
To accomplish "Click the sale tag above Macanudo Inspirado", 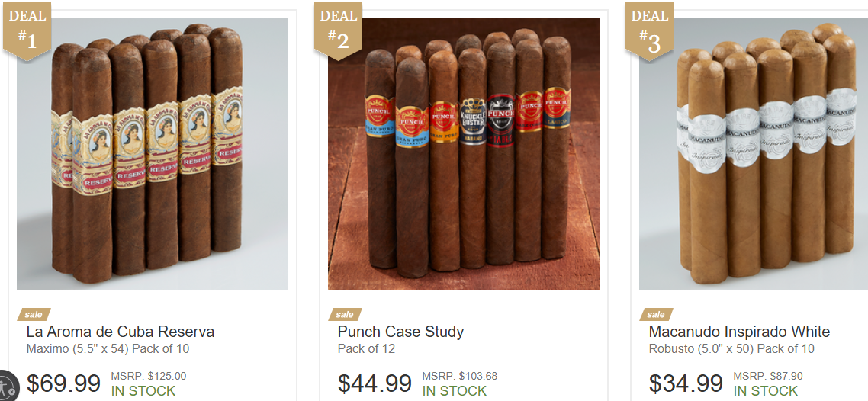I will [x=655, y=314].
